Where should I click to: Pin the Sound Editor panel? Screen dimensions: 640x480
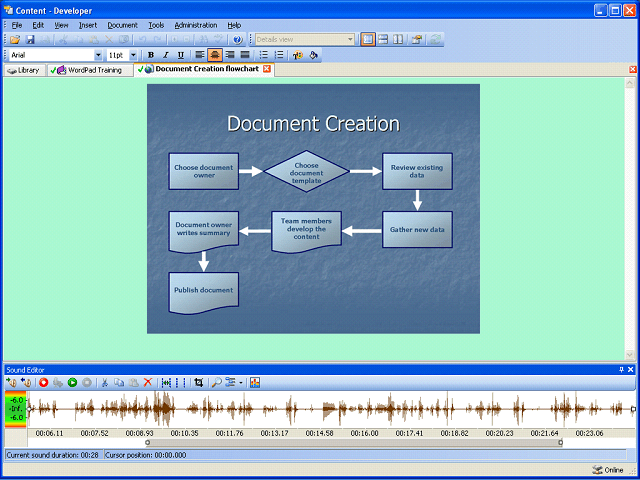[622, 370]
